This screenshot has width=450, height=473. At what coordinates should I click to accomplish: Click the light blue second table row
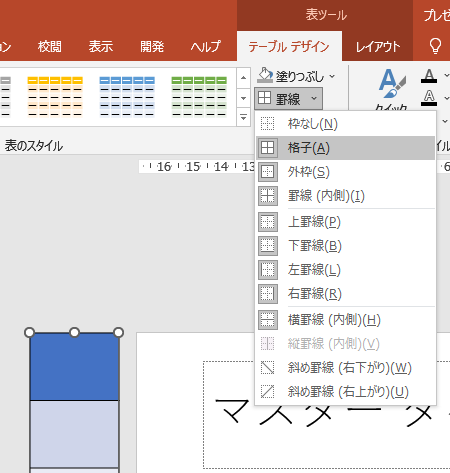click(x=74, y=434)
